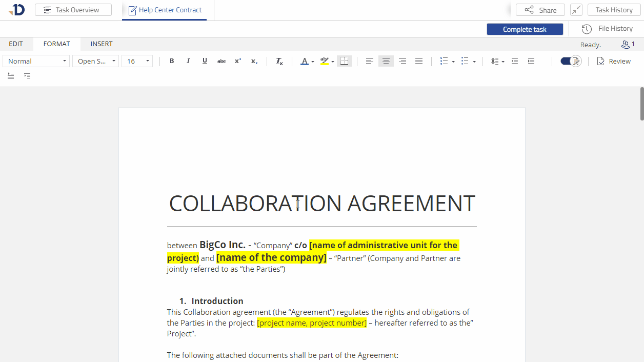Toggle bold formatting
The height and width of the screenshot is (362, 644).
[172, 61]
